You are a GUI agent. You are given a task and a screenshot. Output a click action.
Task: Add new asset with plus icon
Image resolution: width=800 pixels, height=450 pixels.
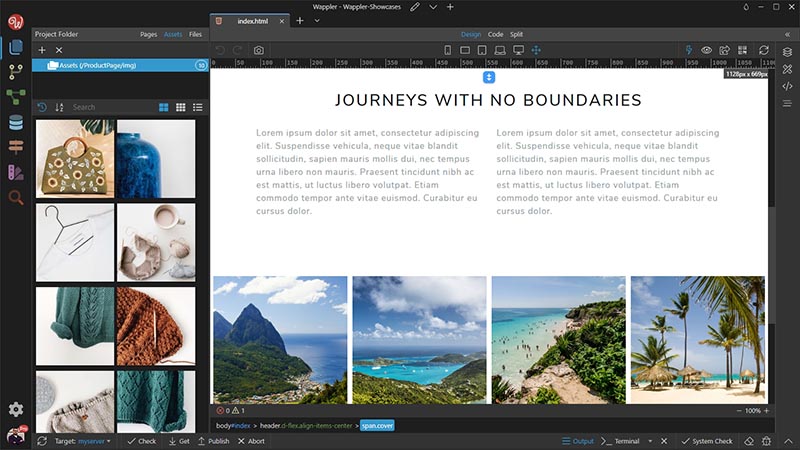click(x=42, y=50)
